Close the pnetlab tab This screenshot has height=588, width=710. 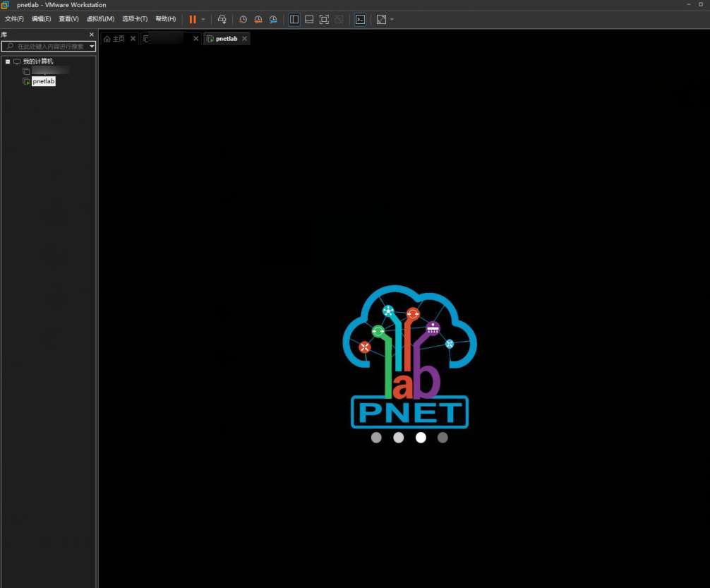point(245,39)
